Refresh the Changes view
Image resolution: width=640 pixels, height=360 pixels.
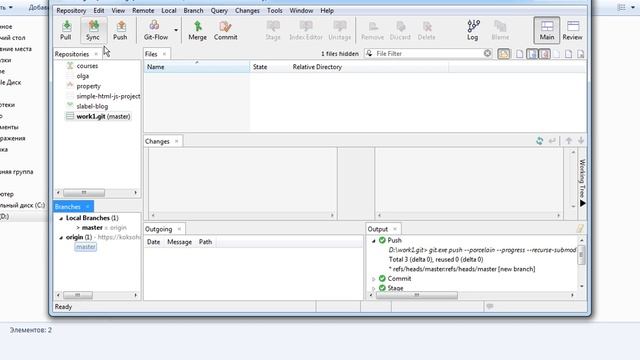540,141
